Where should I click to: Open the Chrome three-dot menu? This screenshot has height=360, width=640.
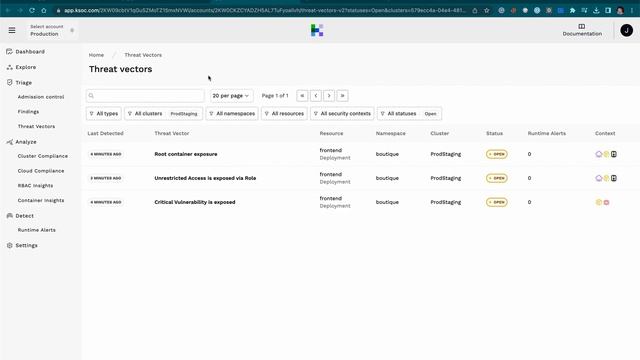tap(632, 11)
